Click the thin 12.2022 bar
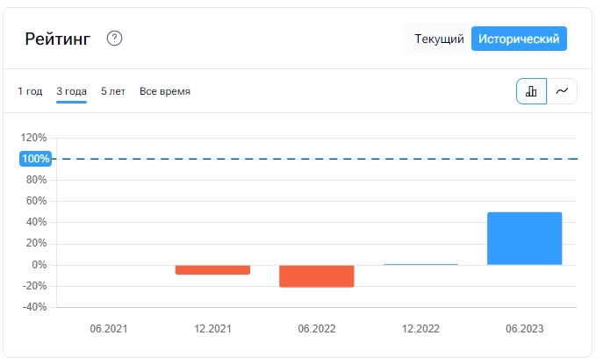Screen dimensions: 596x364 tap(421, 264)
